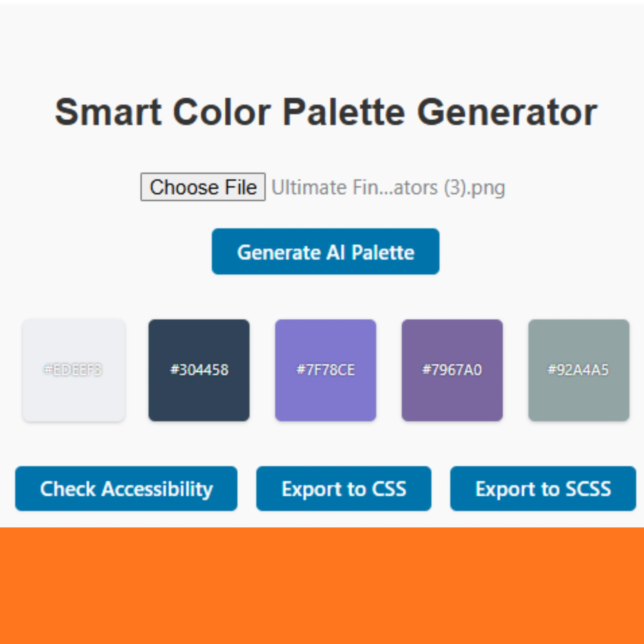644x644 pixels.
Task: Click the Smart Color Palette Generator heading
Action: point(325,112)
